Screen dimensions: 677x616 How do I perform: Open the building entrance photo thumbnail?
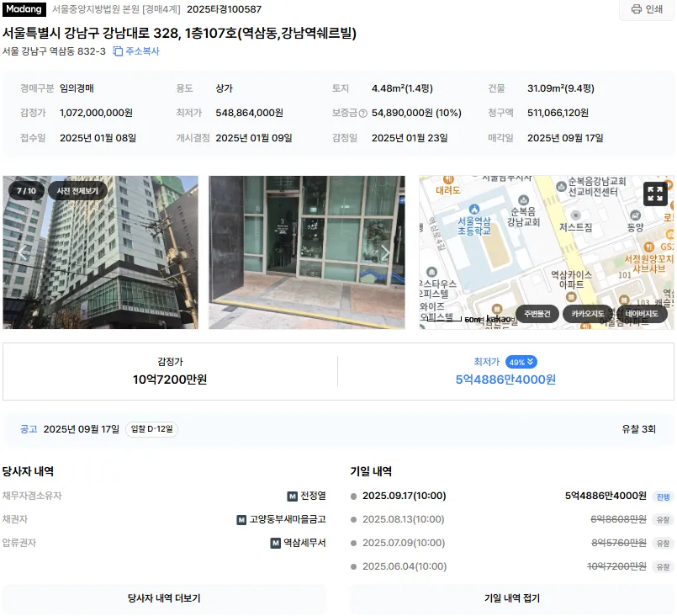[x=307, y=252]
